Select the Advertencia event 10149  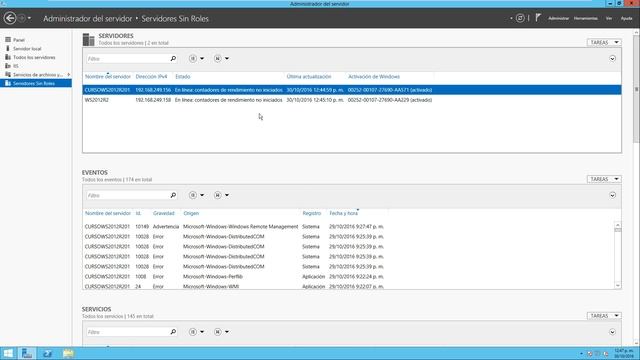(x=348, y=227)
